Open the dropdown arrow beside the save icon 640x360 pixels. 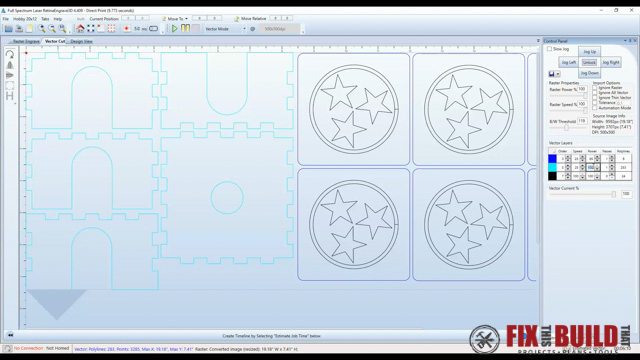point(558,74)
